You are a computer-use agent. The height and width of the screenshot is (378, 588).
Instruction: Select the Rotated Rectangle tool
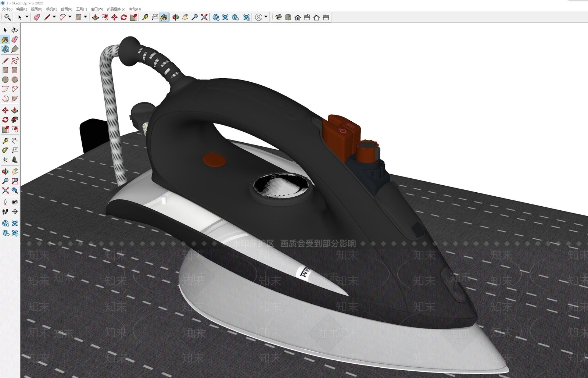point(15,70)
